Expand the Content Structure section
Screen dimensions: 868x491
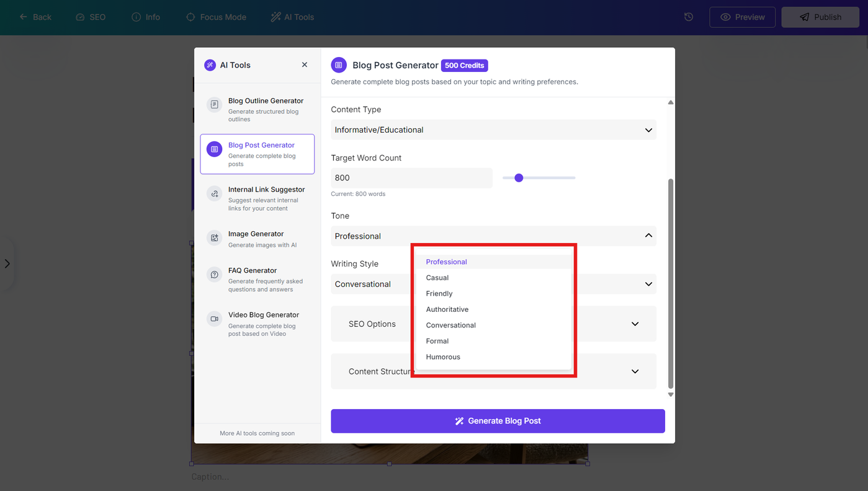(x=493, y=371)
